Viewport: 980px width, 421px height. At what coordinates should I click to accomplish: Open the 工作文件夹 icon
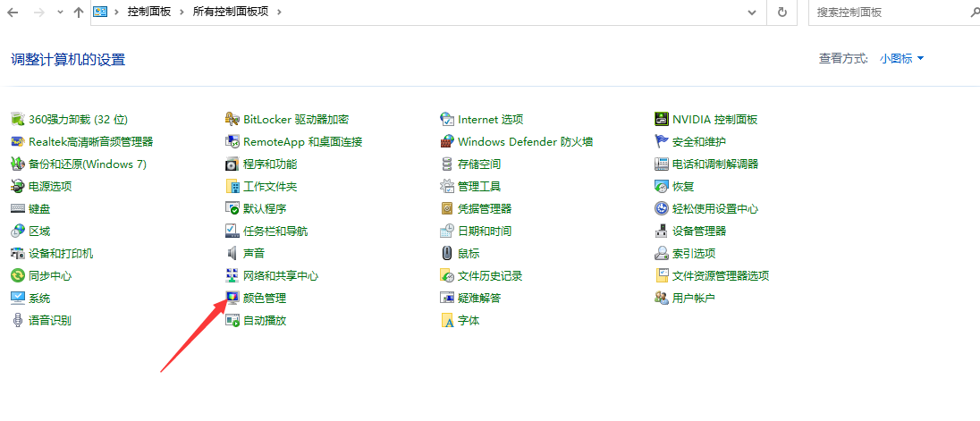coord(232,186)
